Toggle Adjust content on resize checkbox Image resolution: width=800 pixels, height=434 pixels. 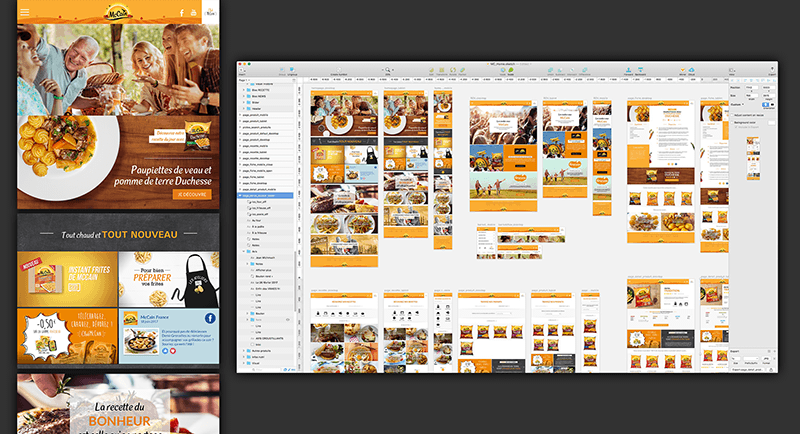pyautogui.click(x=732, y=115)
